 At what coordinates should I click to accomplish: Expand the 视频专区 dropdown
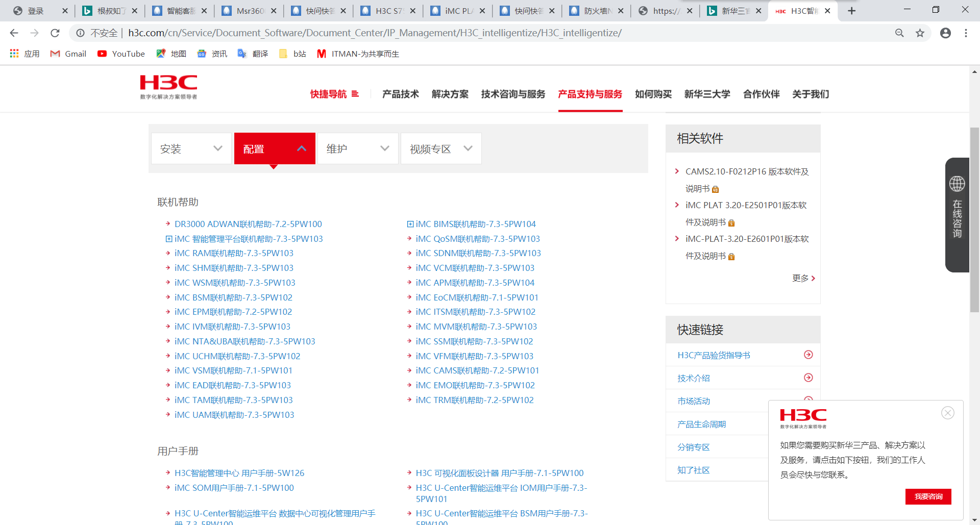441,148
